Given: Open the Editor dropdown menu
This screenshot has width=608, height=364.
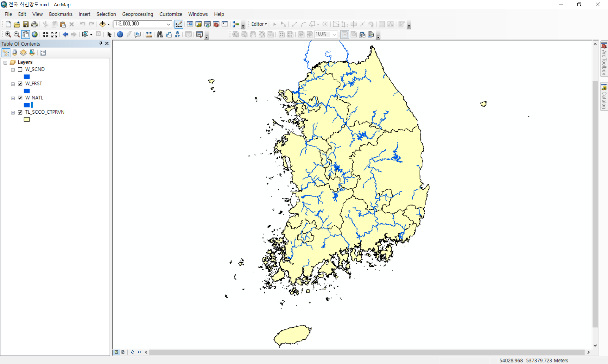Looking at the screenshot, I should coord(259,24).
